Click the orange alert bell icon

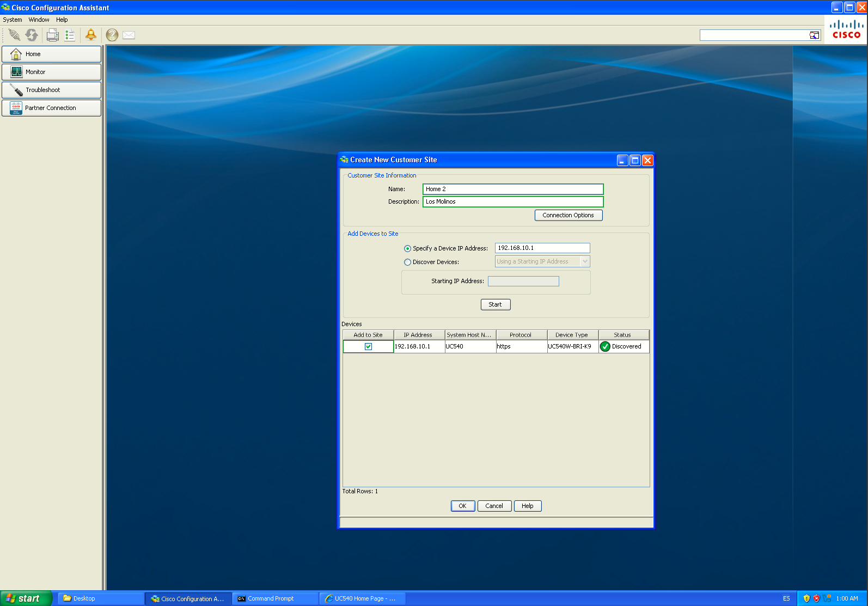(x=91, y=35)
